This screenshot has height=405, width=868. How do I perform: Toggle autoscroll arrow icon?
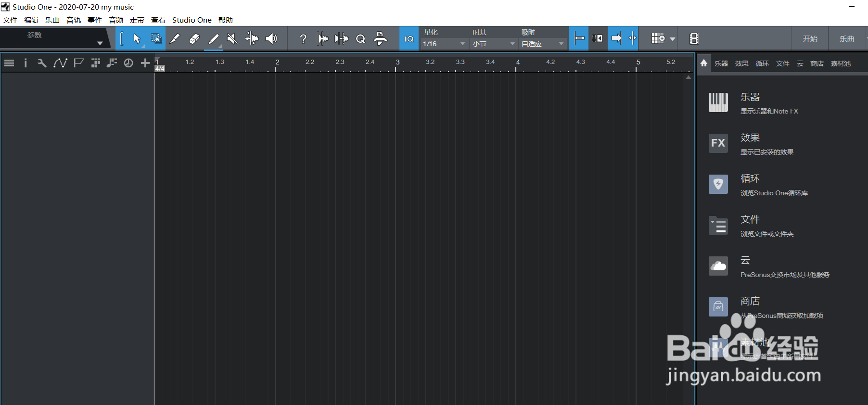point(616,38)
